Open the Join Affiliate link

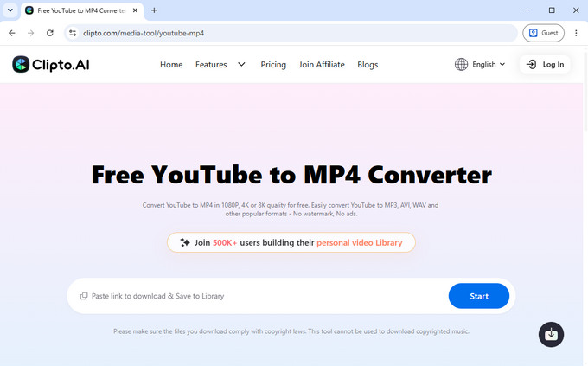point(322,65)
